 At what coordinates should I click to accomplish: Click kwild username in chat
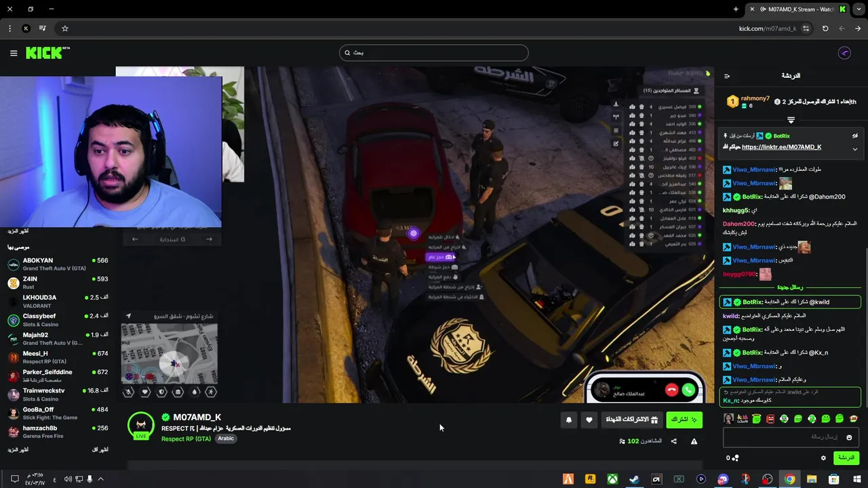point(730,316)
